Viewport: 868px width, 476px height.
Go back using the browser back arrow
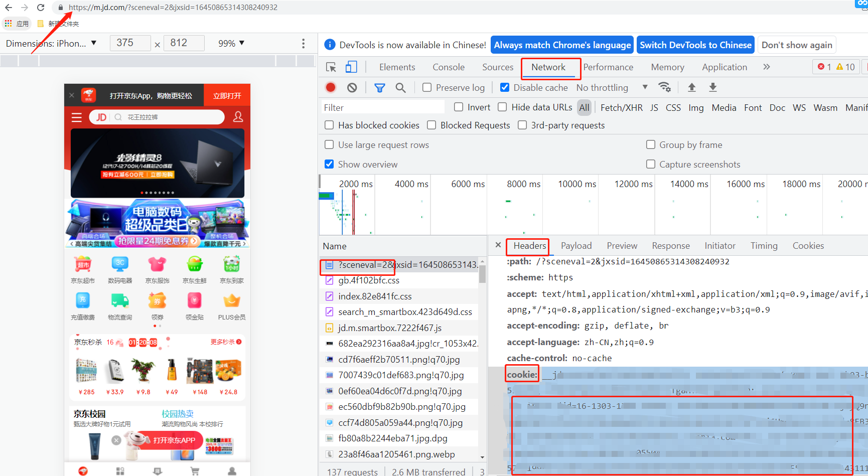click(x=9, y=8)
